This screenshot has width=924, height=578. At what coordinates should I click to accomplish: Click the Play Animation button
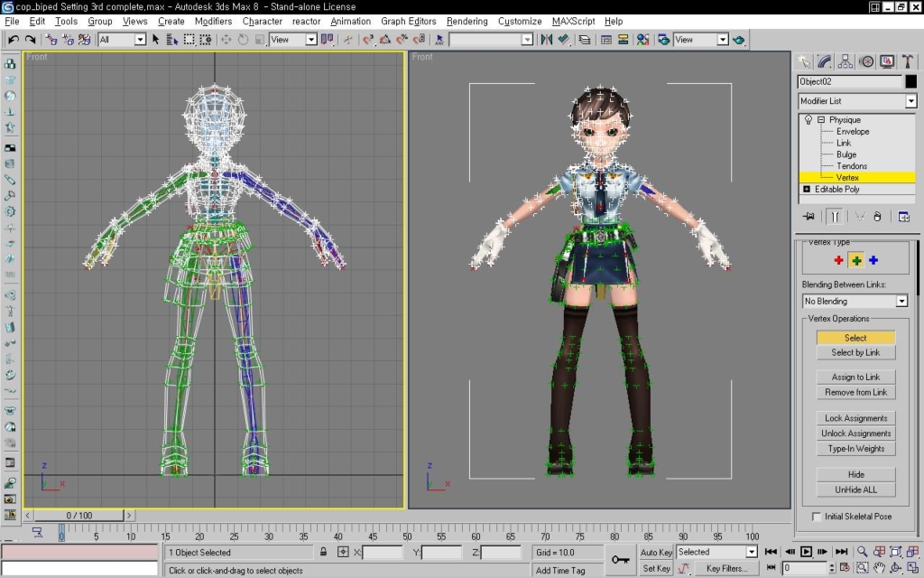[806, 552]
